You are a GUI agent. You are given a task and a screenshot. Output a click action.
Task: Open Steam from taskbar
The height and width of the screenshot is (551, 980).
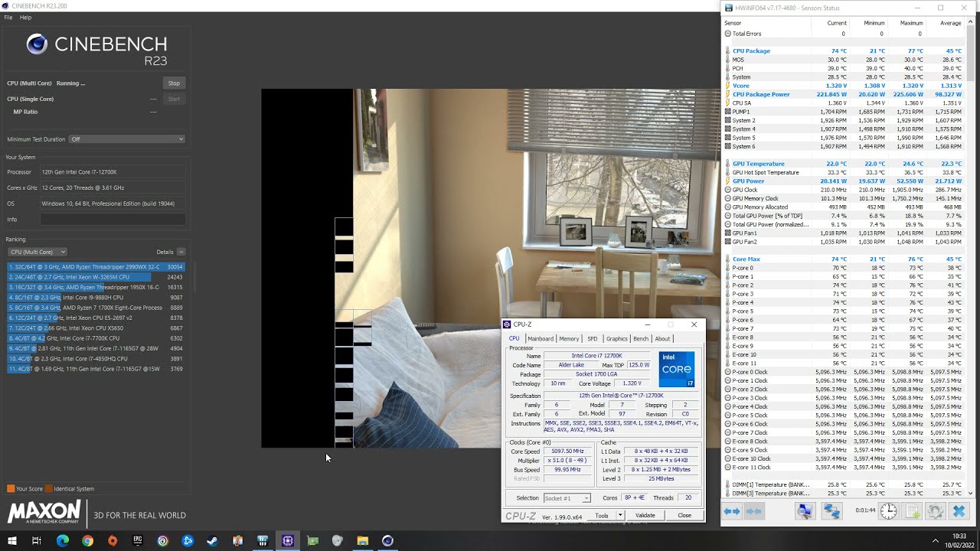212,540
